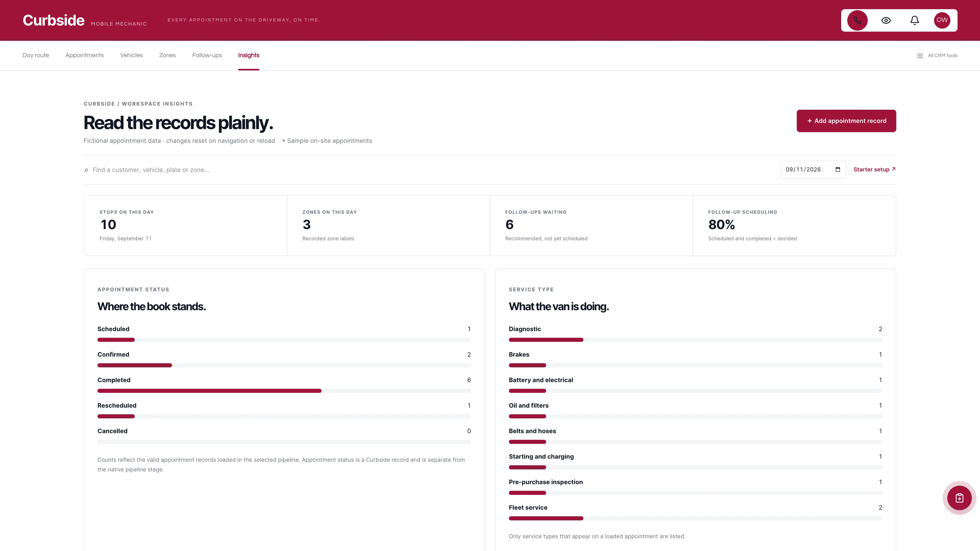Image resolution: width=980 pixels, height=551 pixels.
Task: Click the What the van is doing heading
Action: pyautogui.click(x=558, y=306)
